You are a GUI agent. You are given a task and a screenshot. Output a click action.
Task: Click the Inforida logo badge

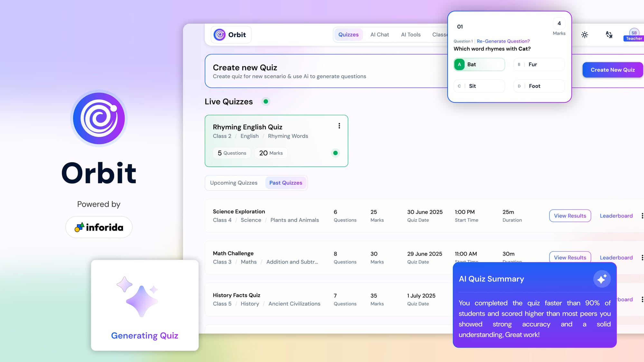pyautogui.click(x=99, y=227)
